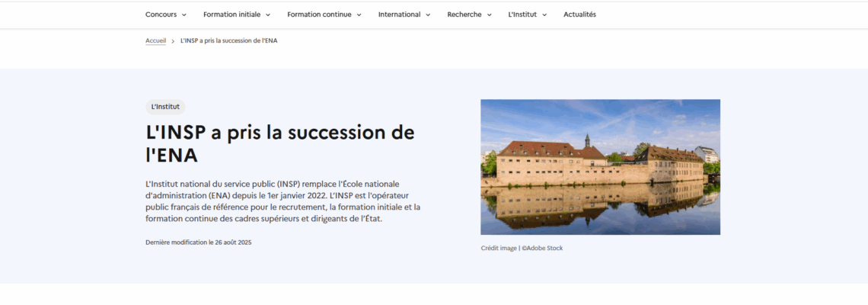Click the main heading about ENA succession
Screen dimensions: 868x305
click(x=279, y=143)
